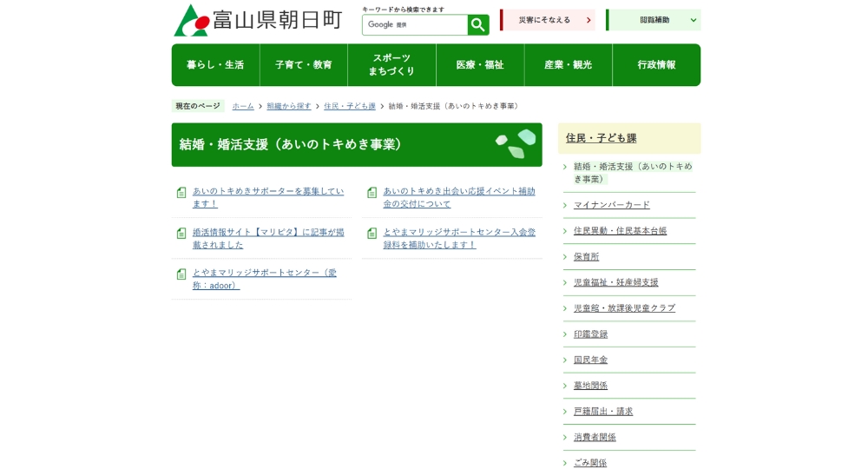
Task: Open the 子育て・教育 navigation menu
Action: coord(304,65)
